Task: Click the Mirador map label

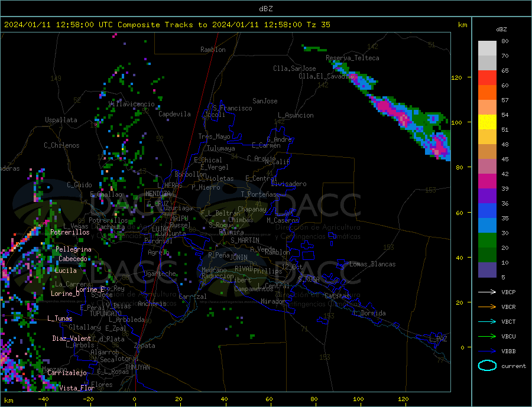Action: click(274, 301)
